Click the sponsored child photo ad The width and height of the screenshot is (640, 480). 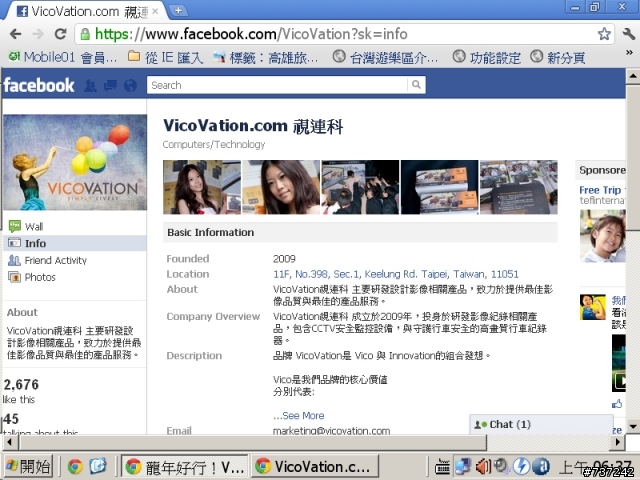pyautogui.click(x=602, y=236)
